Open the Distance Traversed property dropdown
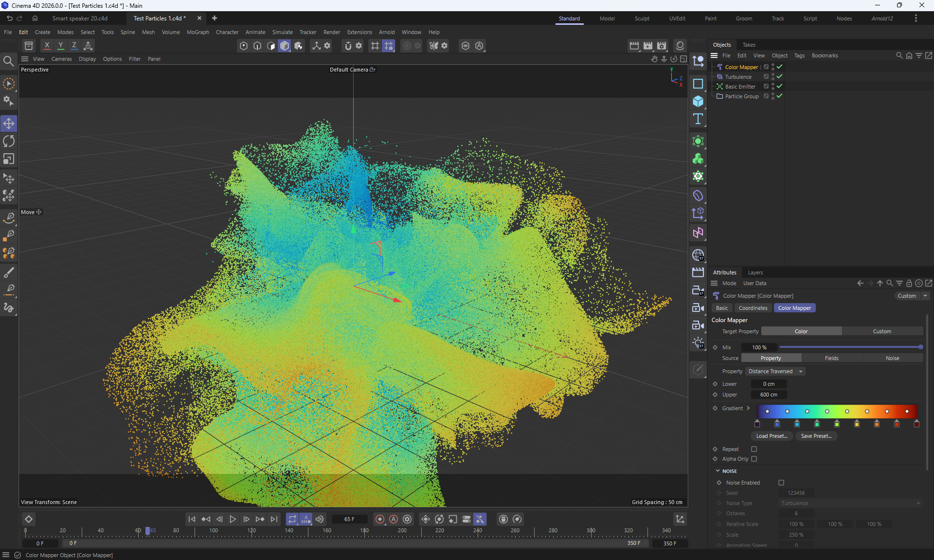Screen dimensions: 934x560 pos(775,371)
